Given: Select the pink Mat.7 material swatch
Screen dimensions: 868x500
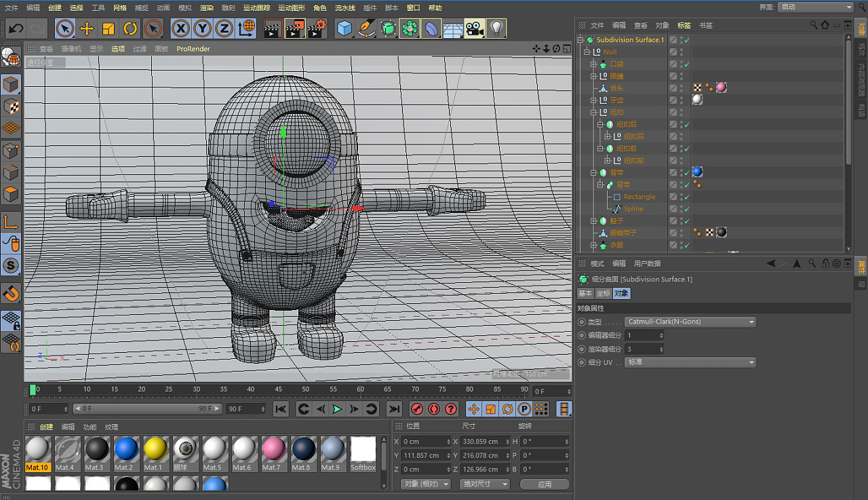Looking at the screenshot, I should (x=273, y=450).
